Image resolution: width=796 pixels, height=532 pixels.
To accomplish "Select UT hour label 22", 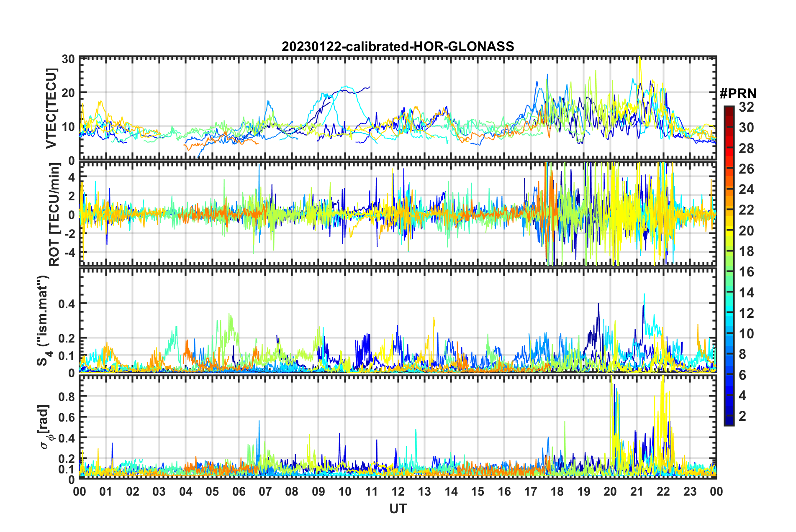I will point(663,491).
